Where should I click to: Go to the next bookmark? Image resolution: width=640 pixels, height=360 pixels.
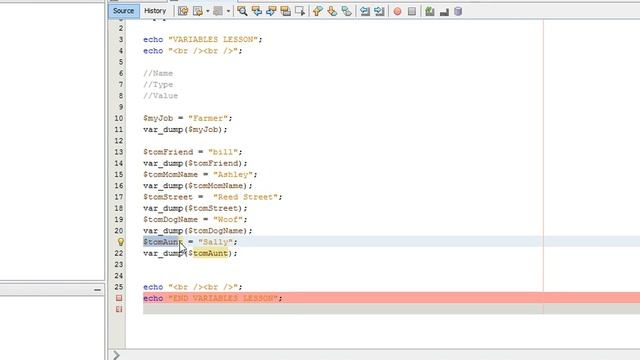click(x=332, y=11)
